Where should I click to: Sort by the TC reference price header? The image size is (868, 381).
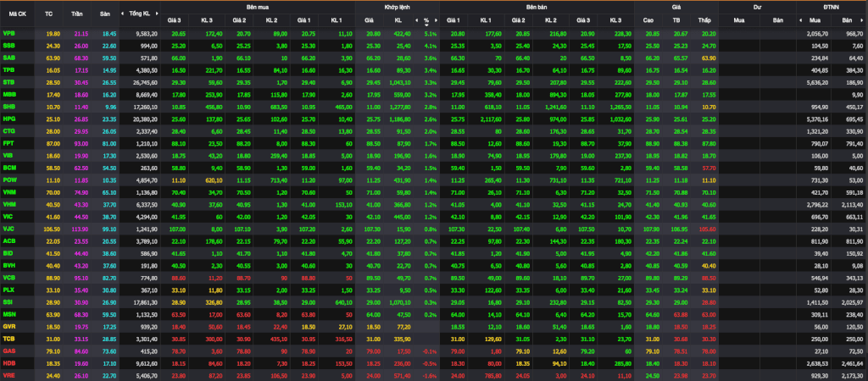(48, 14)
